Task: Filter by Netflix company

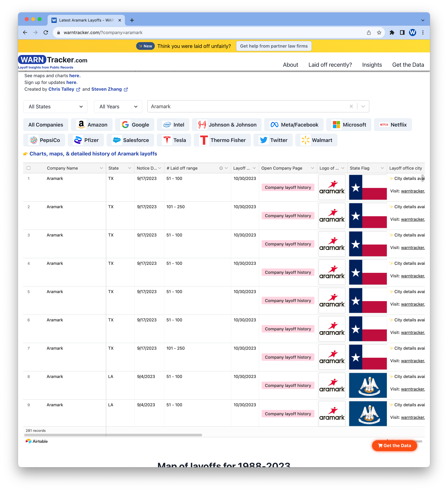Action: point(393,125)
